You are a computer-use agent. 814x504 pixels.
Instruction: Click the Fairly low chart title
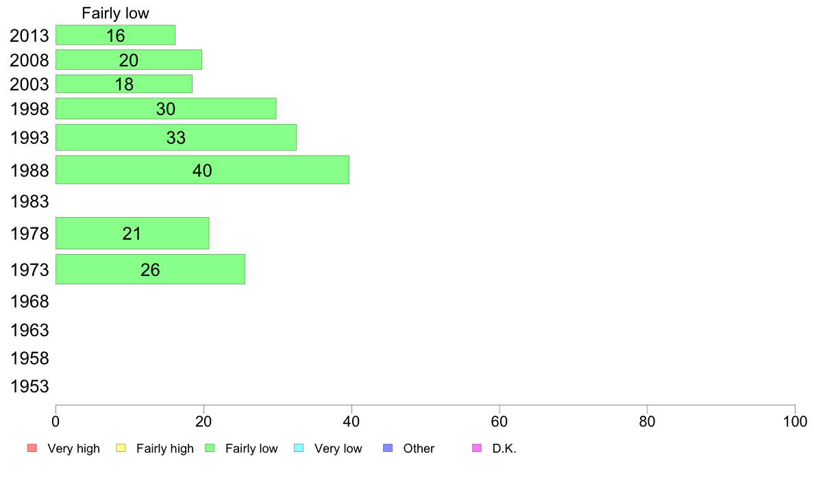(x=115, y=13)
